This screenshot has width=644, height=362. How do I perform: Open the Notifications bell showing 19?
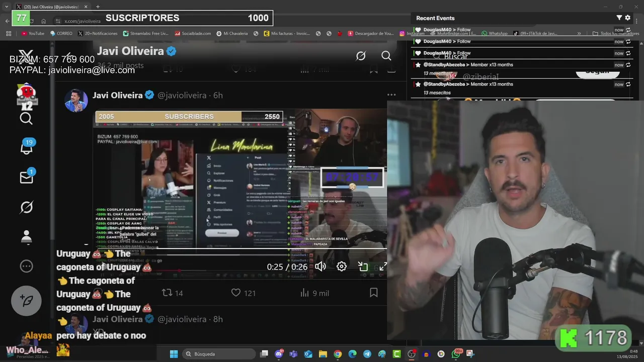(26, 146)
